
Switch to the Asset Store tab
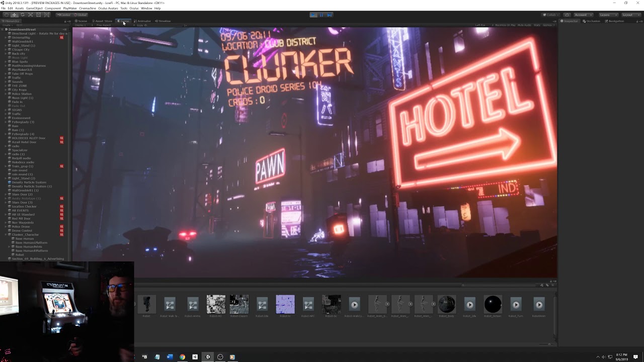[x=102, y=21]
